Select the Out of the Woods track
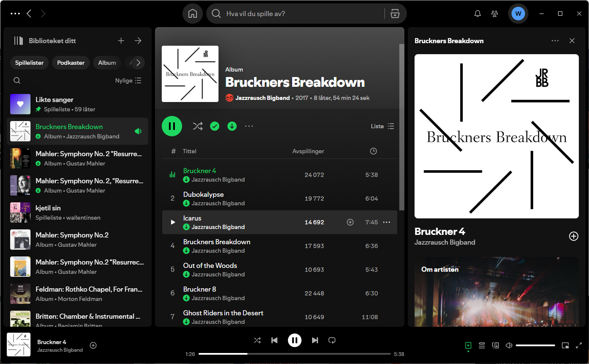Viewport: 589px width, 364px height. click(x=279, y=270)
